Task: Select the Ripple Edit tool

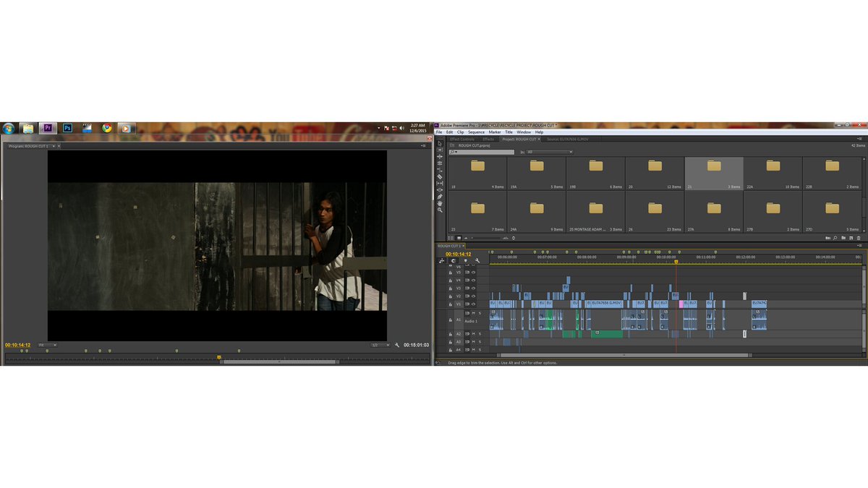Action: [x=440, y=157]
